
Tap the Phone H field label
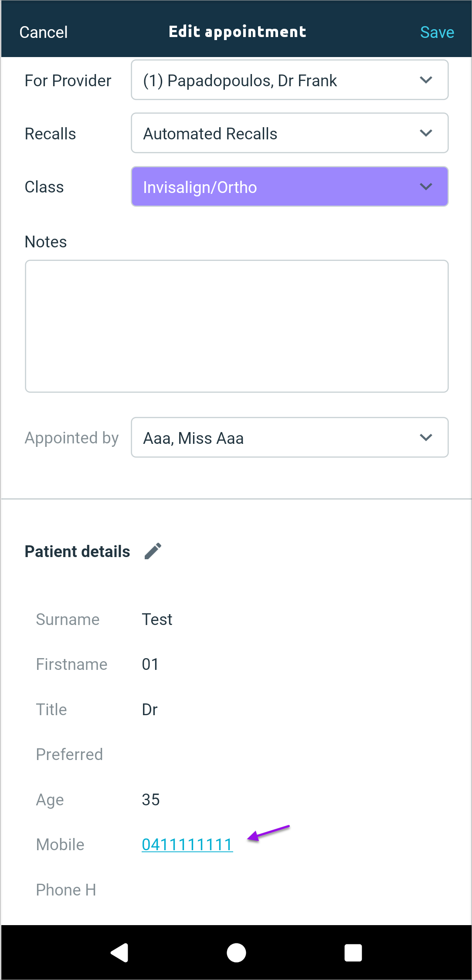pos(66,890)
